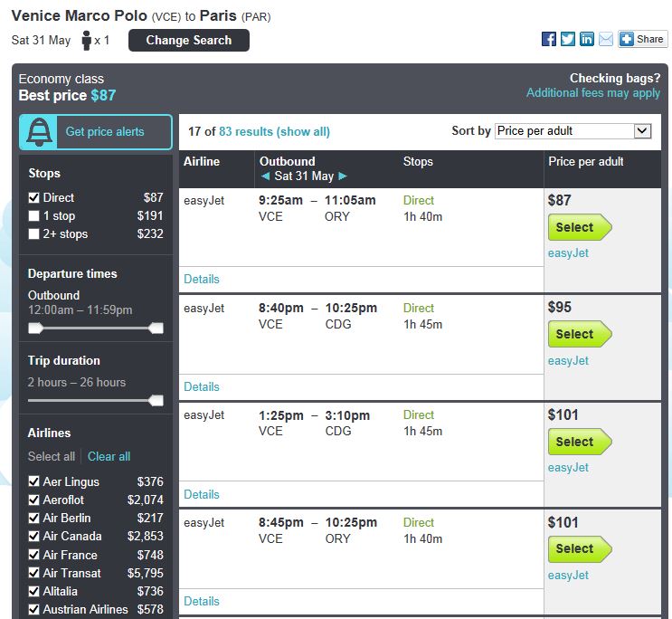The image size is (672, 619).
Task: Click the trip duration slider handle
Action: 156,401
